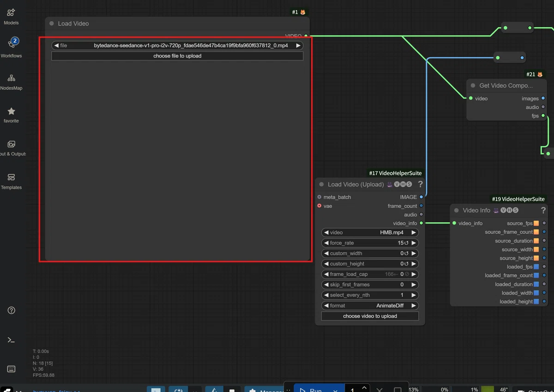554x392 pixels.
Task: Decrease frame_load_cap with its left arrow
Action: [326, 274]
